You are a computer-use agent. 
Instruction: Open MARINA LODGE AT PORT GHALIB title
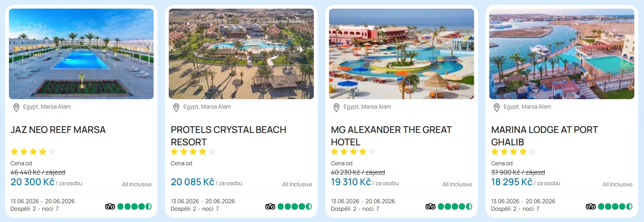pyautogui.click(x=544, y=136)
